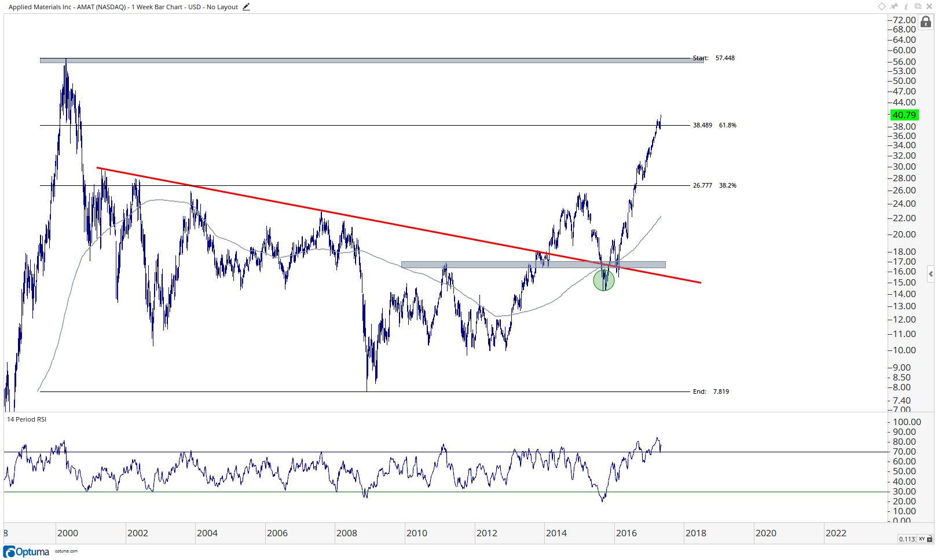This screenshot has height=560, width=938.
Task: Click the 72.00 value on the price scale
Action: (x=904, y=20)
